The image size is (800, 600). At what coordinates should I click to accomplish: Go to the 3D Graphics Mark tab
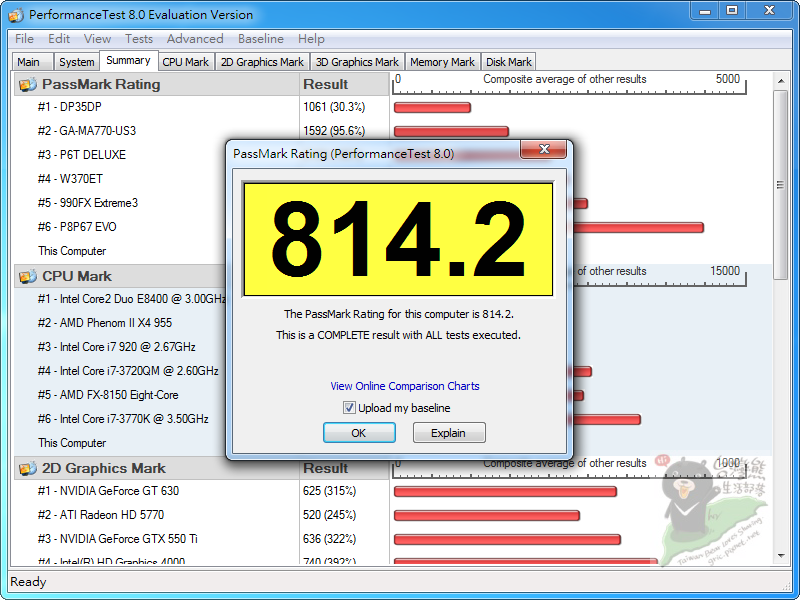point(357,62)
